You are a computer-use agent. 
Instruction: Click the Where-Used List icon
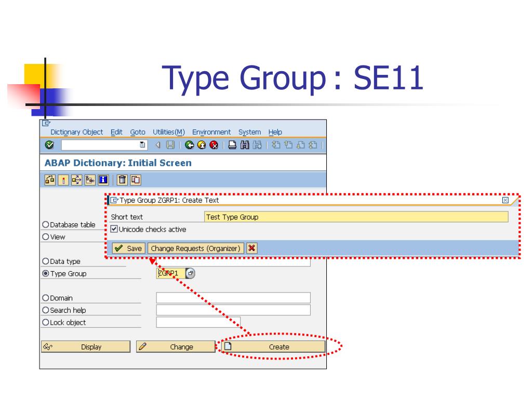pos(76,180)
